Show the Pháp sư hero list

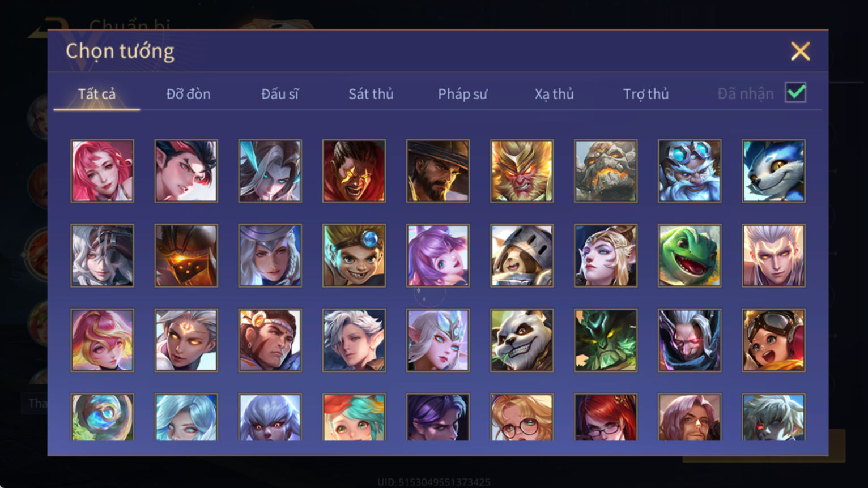click(x=462, y=94)
